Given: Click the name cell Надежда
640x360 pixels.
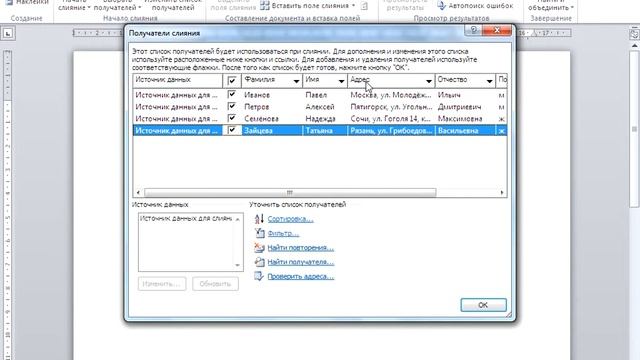Looking at the screenshot, I should coord(320,118).
